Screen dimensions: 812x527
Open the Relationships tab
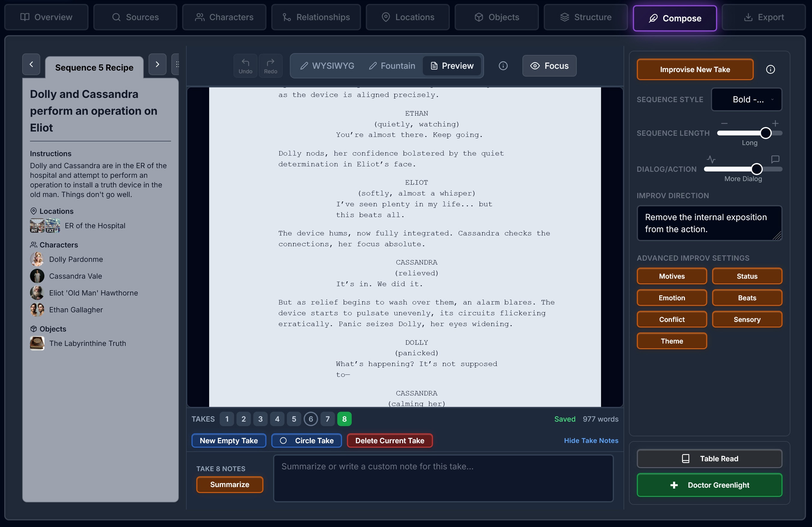316,17
